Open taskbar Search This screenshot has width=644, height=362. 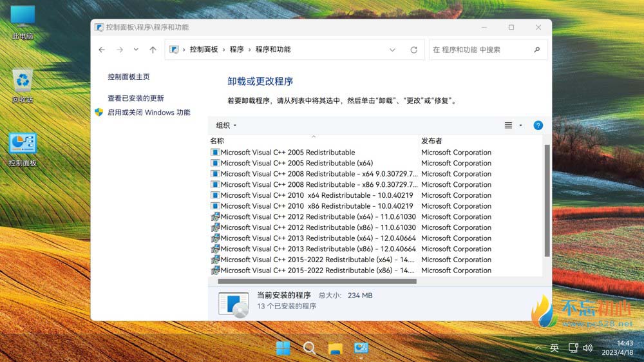click(309, 348)
